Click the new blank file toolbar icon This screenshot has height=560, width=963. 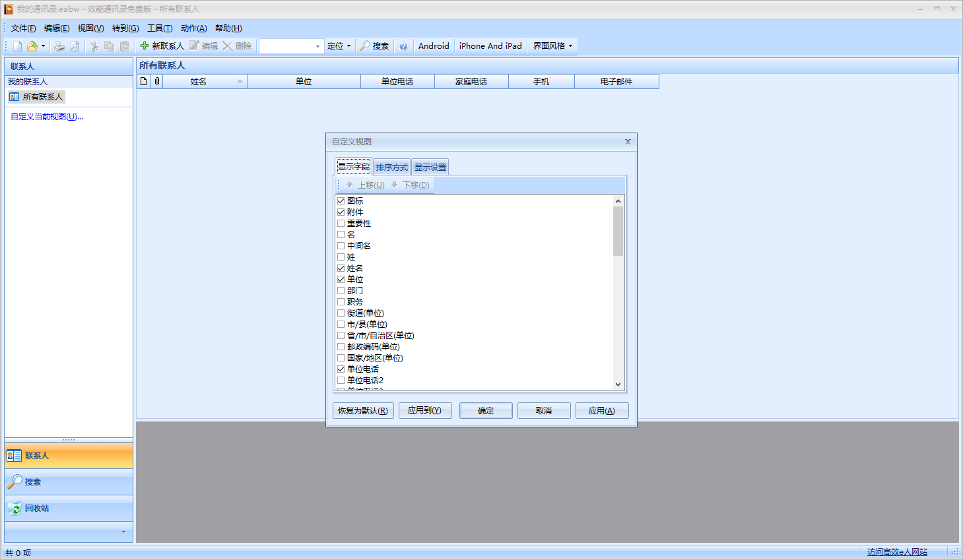[17, 46]
